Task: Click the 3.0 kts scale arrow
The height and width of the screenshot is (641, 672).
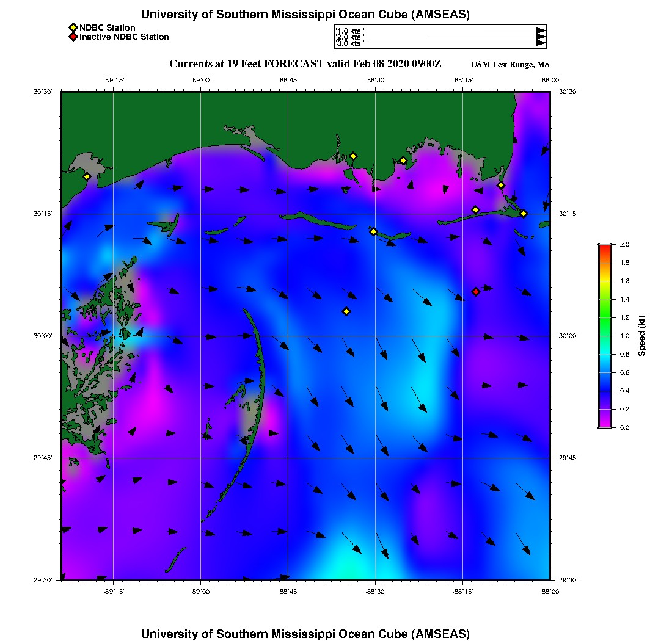Action: pos(458,43)
